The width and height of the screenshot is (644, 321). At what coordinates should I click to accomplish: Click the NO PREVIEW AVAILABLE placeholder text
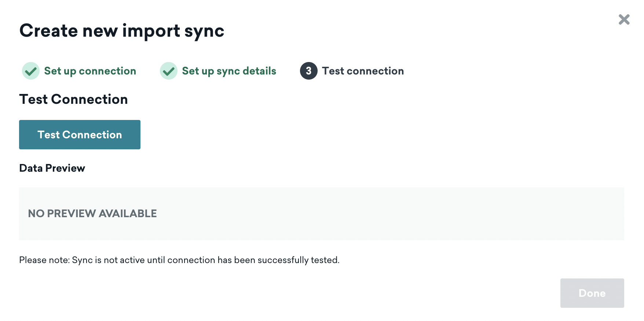pyautogui.click(x=92, y=214)
